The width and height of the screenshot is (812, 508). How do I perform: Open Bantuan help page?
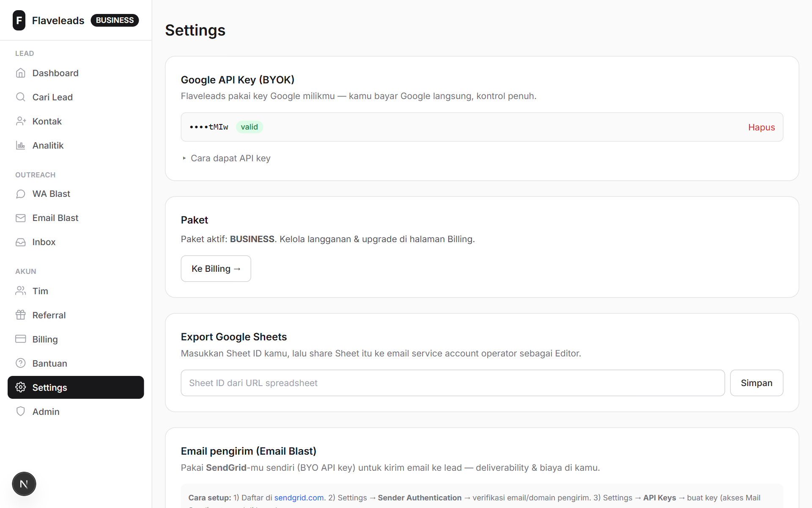tap(76, 363)
